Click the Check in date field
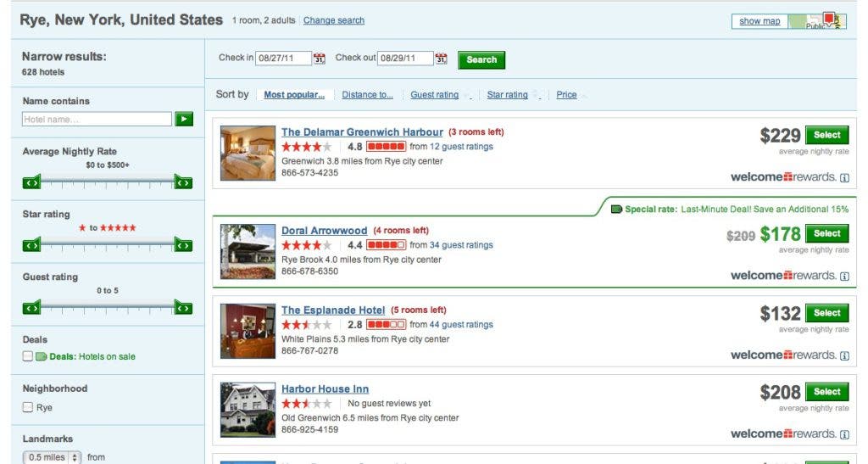 (283, 59)
